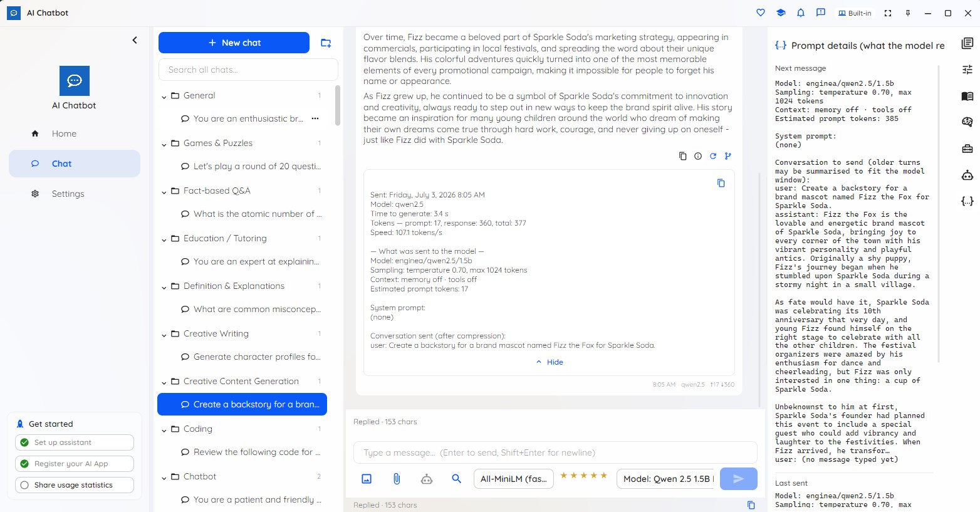Screen dimensions: 980x512
Task: Open the message info icon under the response
Action: (x=698, y=156)
